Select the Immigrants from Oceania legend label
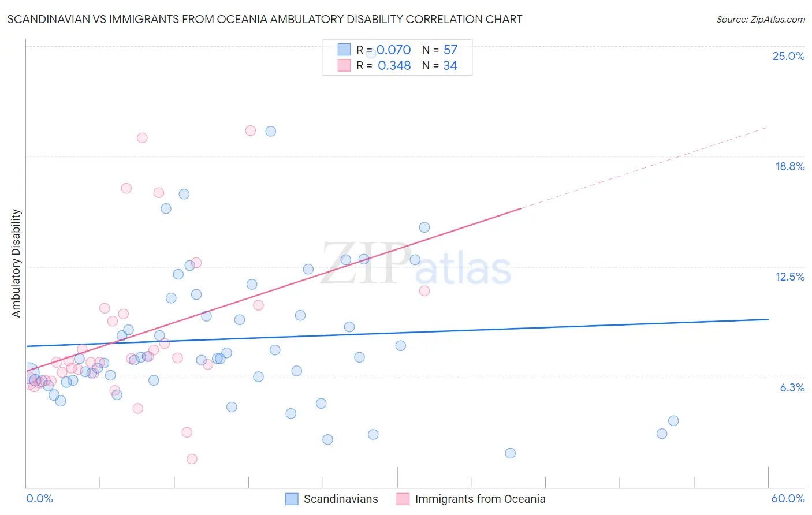 point(480,499)
